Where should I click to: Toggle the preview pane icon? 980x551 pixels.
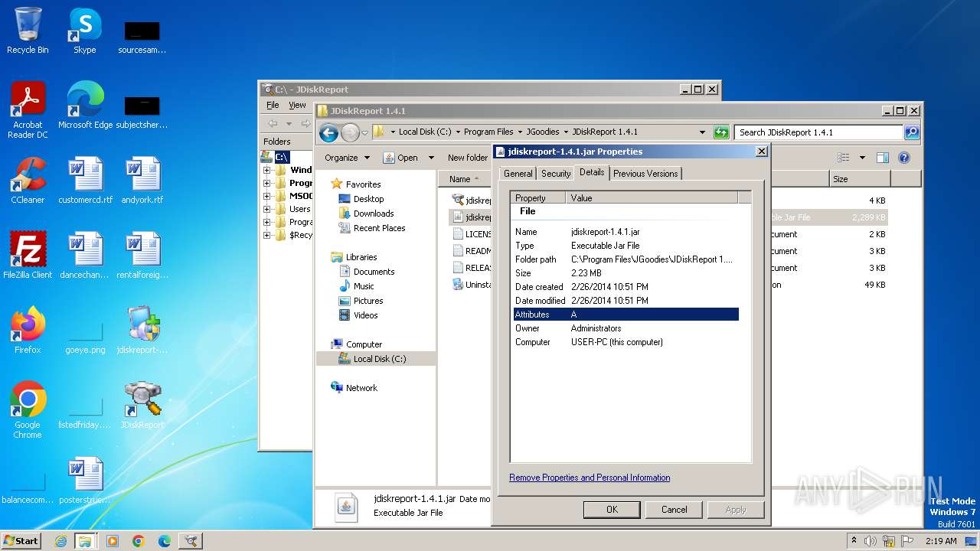tap(882, 158)
